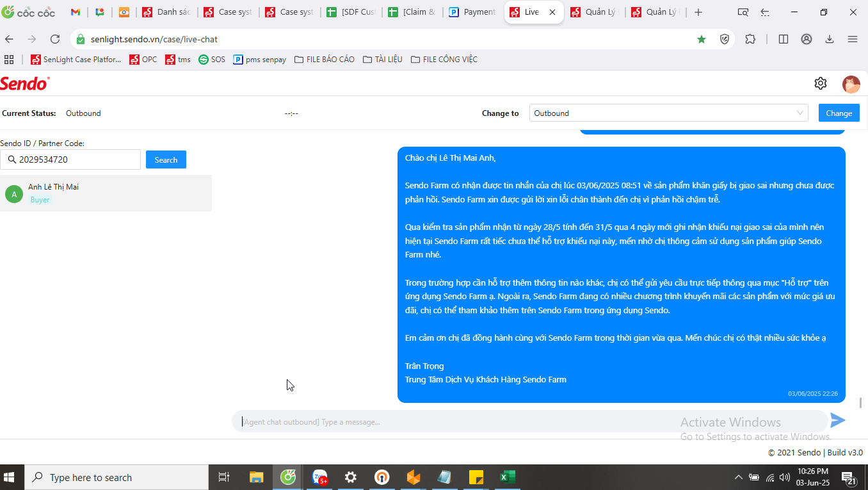Open the Cốc Cốc hamburger menu
Viewport: 868px width, 490px height.
[853, 39]
